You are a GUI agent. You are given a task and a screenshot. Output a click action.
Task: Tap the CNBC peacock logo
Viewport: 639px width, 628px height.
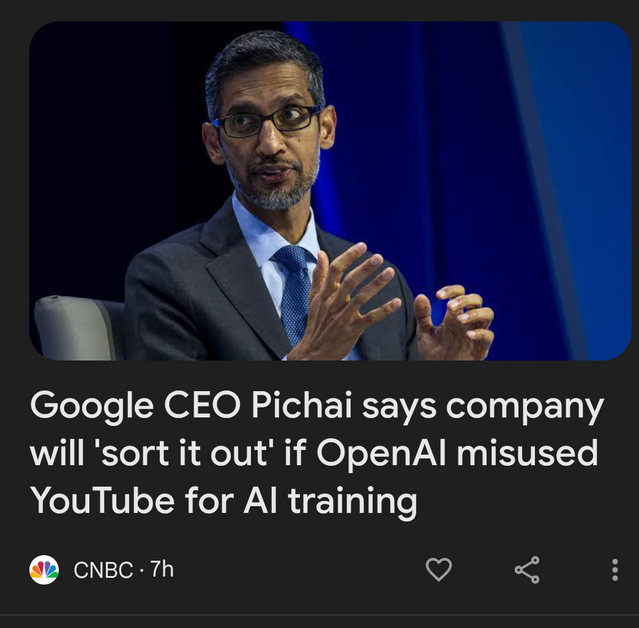click(x=44, y=569)
